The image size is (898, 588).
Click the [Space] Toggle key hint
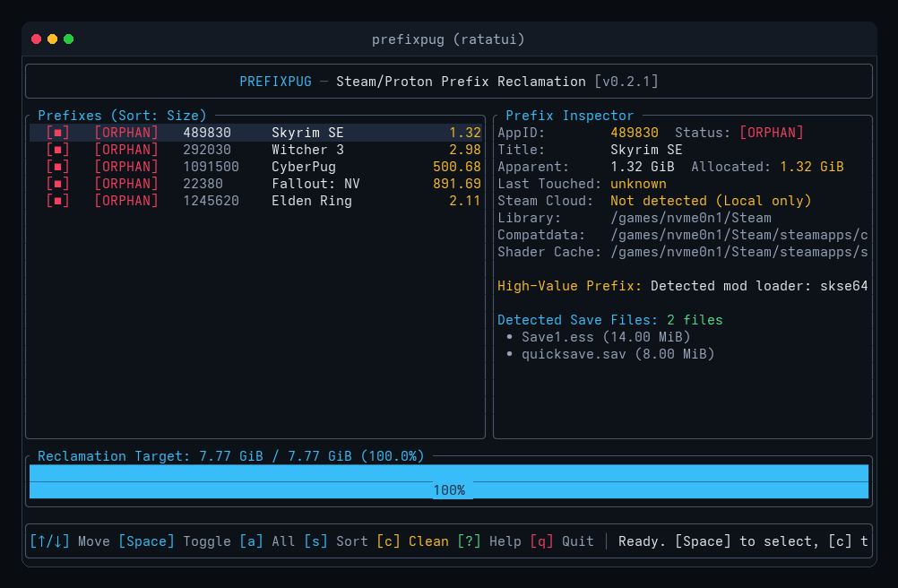point(175,541)
